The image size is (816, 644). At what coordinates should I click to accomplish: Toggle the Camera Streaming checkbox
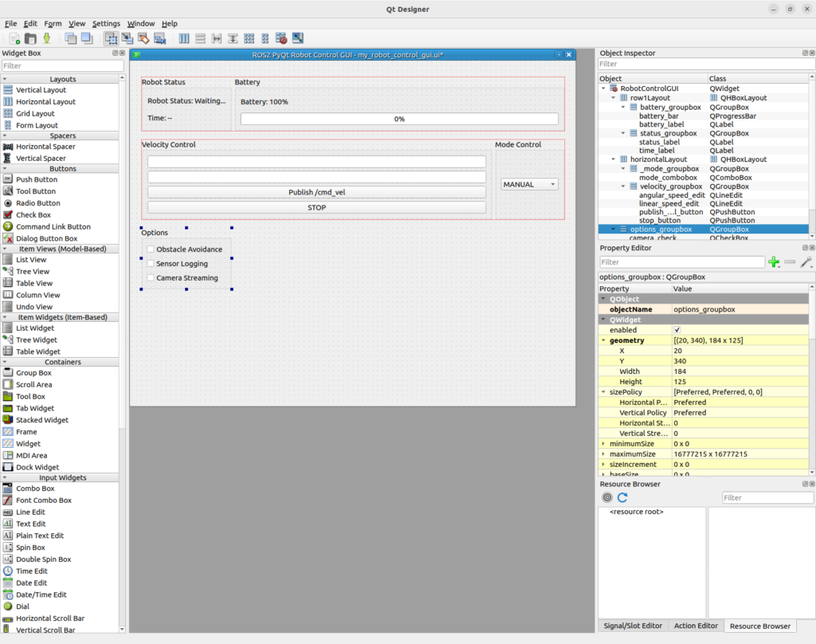click(151, 278)
